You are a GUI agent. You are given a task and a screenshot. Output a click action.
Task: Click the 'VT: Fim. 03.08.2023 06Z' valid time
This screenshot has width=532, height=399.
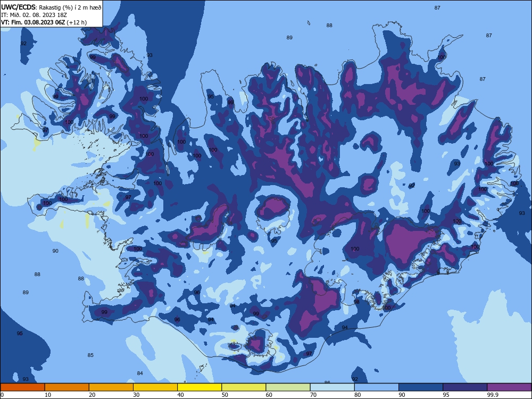pyautogui.click(x=33, y=22)
